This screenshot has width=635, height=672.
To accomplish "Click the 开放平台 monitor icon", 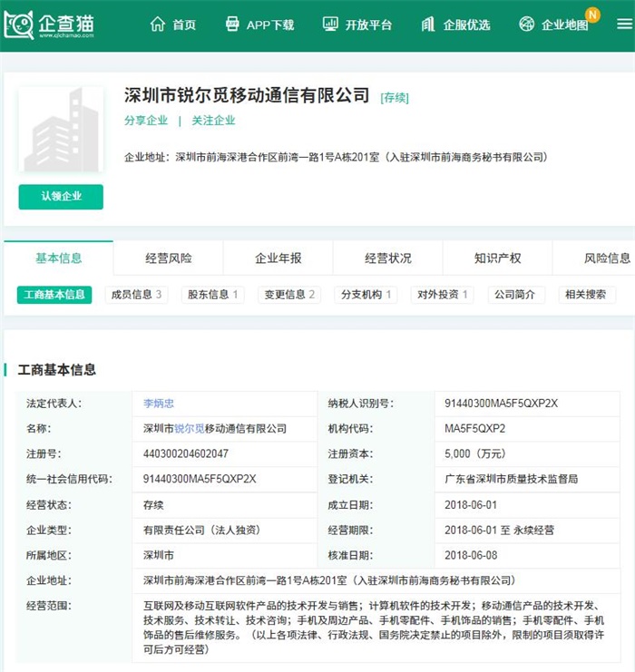I will click(330, 24).
